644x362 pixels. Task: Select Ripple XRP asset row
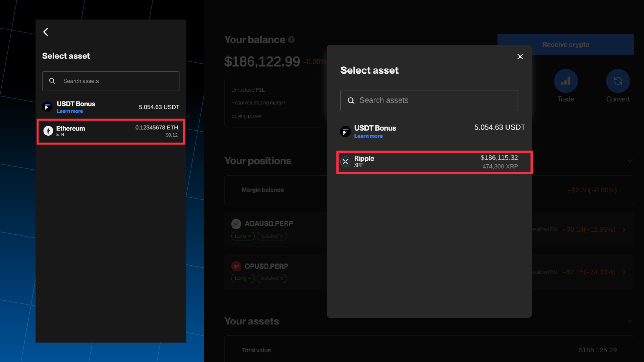[x=434, y=162]
